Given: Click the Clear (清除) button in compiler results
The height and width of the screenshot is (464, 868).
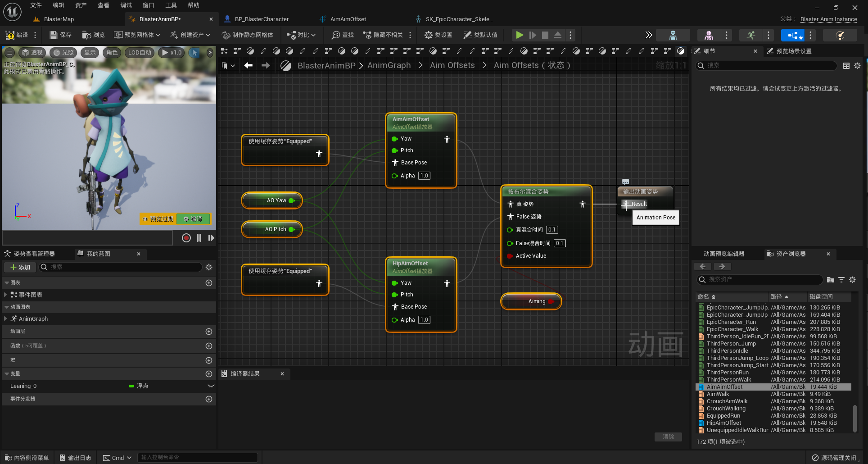Looking at the screenshot, I should 668,437.
